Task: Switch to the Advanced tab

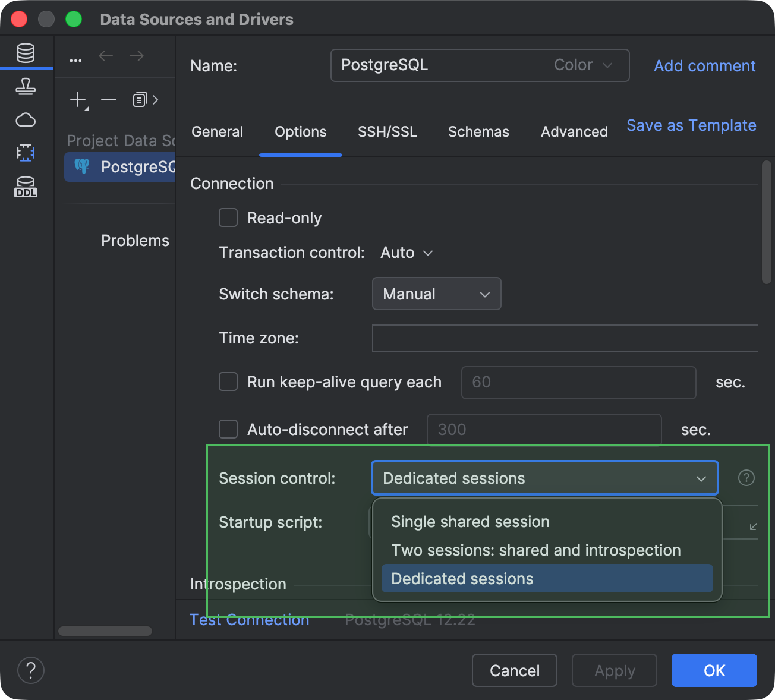Action: tap(574, 132)
